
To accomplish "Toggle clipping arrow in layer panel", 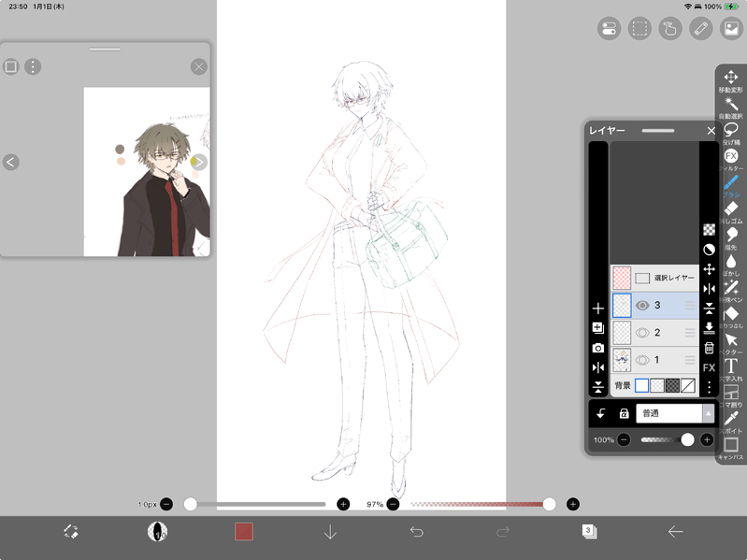I will (601, 413).
